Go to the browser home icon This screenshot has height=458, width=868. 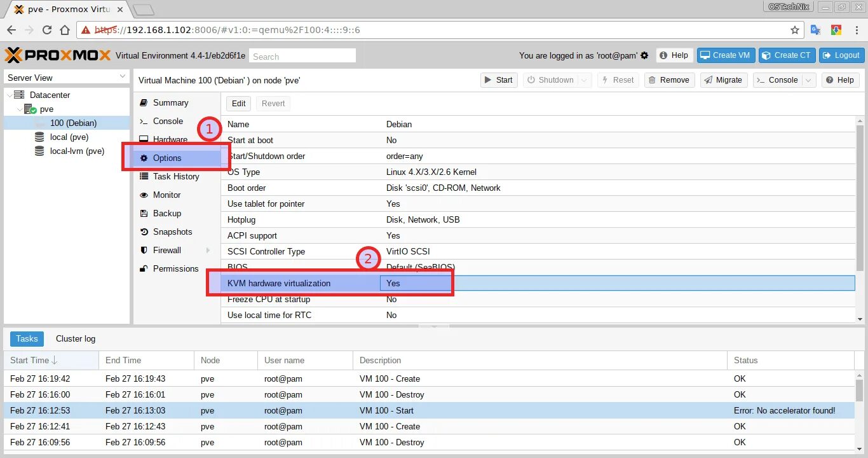65,30
